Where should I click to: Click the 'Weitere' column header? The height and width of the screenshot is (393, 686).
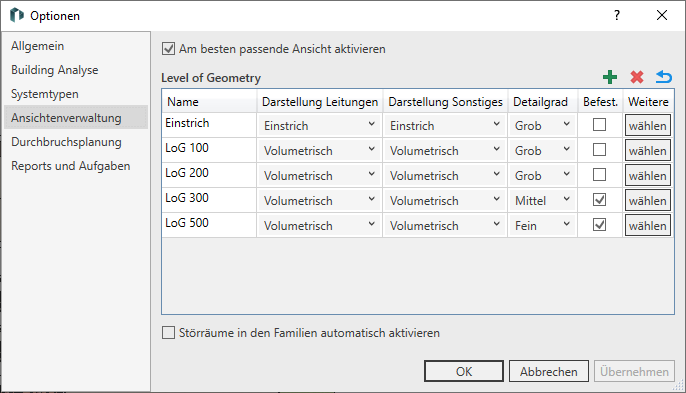pyautogui.click(x=648, y=102)
